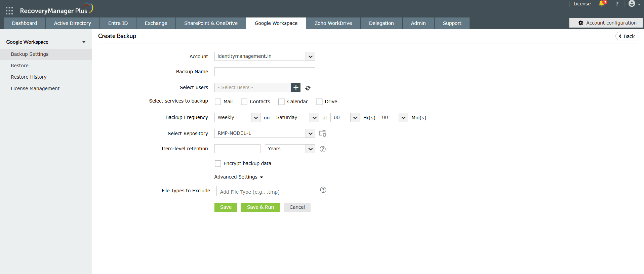The width and height of the screenshot is (644, 274).
Task: Open the Account dropdown
Action: click(265, 56)
